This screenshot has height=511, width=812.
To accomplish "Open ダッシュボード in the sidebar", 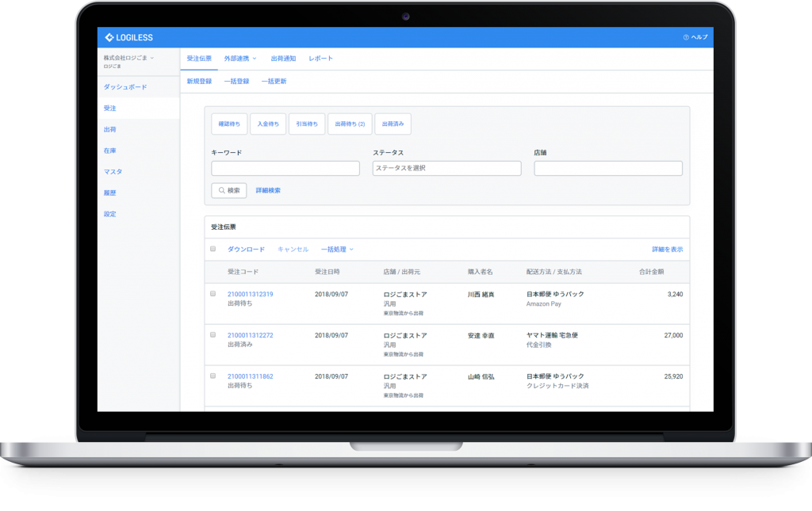I will click(x=125, y=87).
